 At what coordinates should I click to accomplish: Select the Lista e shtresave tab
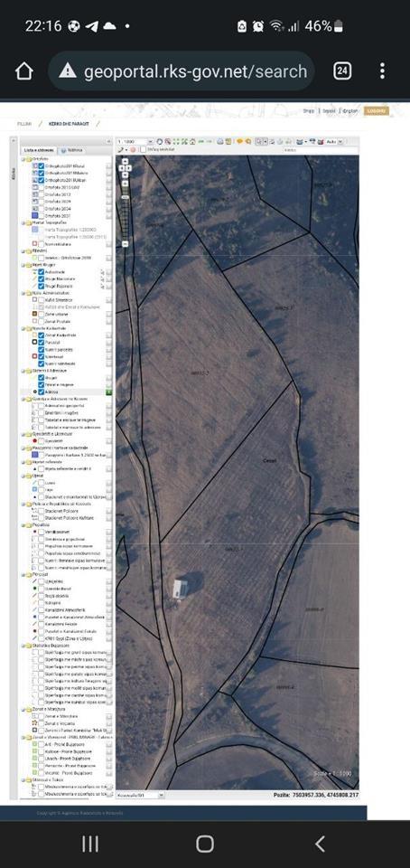[39, 150]
